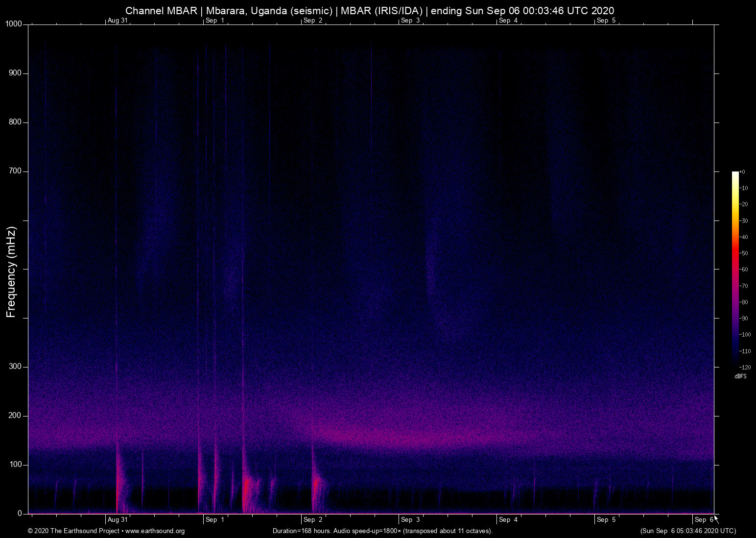This screenshot has height=538, width=756.
Task: Select the Sep 4 bottom date label
Action: [508, 519]
